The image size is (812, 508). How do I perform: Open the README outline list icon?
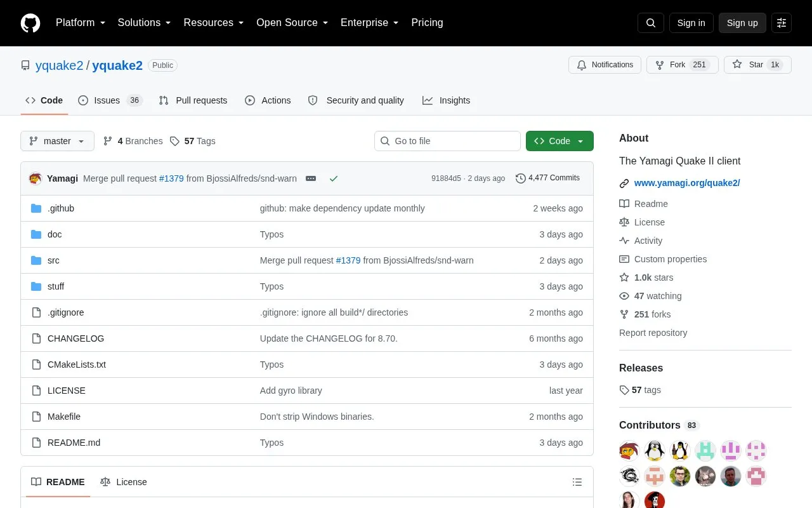pyautogui.click(x=577, y=482)
